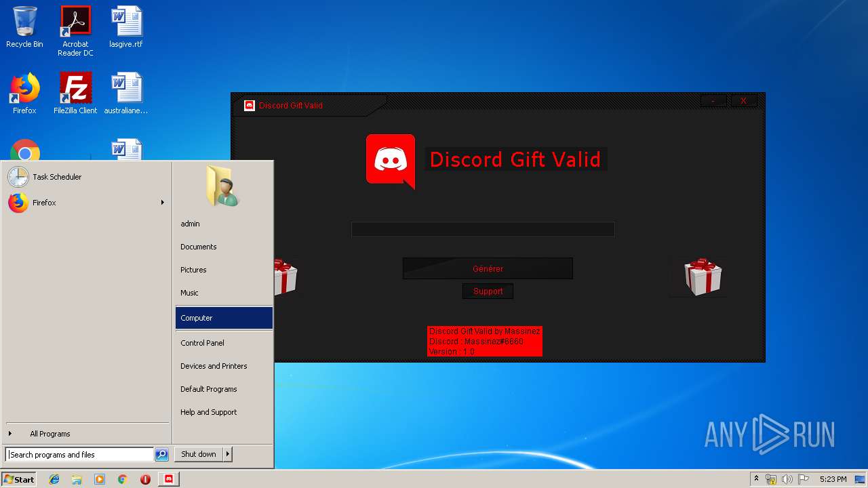Click the 5:23 PM taskbar clock

[x=833, y=479]
